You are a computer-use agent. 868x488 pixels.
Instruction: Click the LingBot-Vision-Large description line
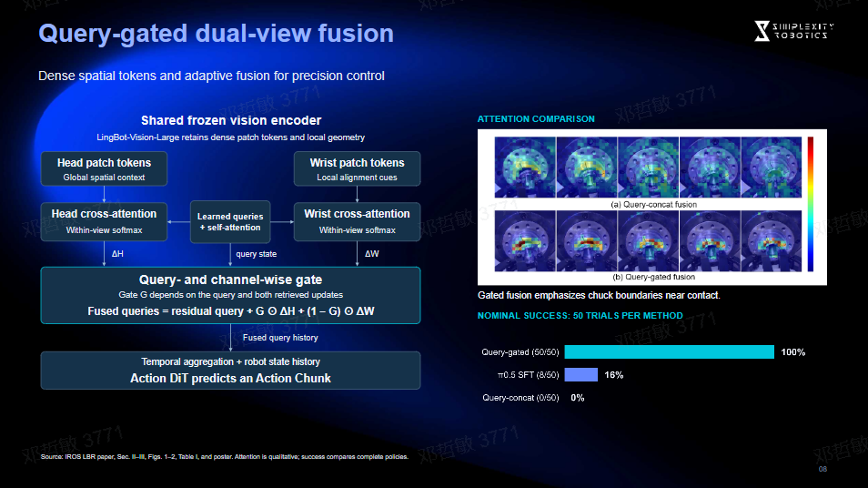231,137
